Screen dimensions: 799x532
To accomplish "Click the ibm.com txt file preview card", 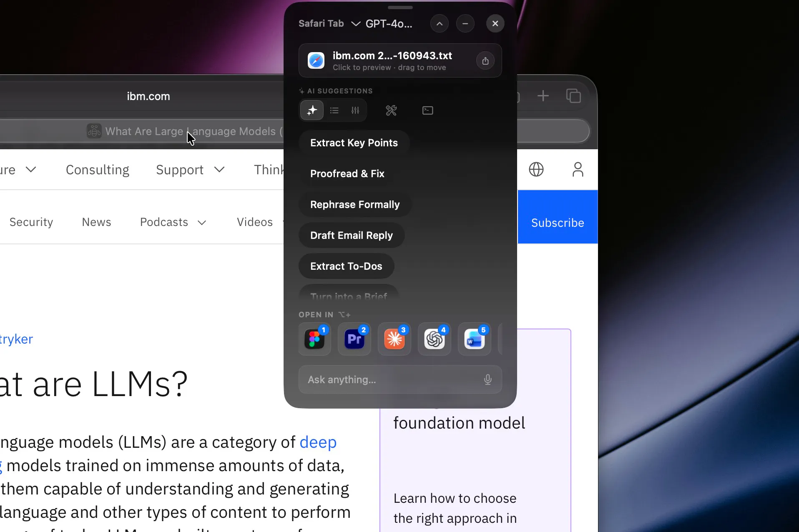I will (400, 60).
